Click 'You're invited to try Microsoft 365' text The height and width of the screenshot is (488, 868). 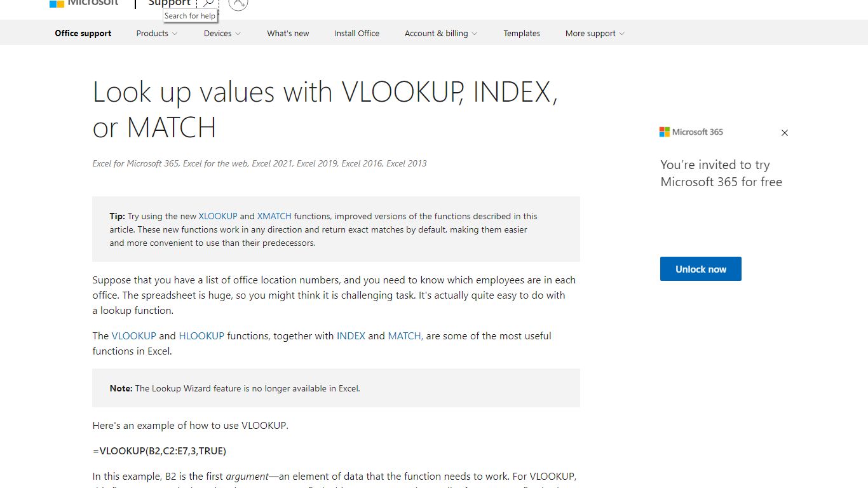pos(721,173)
